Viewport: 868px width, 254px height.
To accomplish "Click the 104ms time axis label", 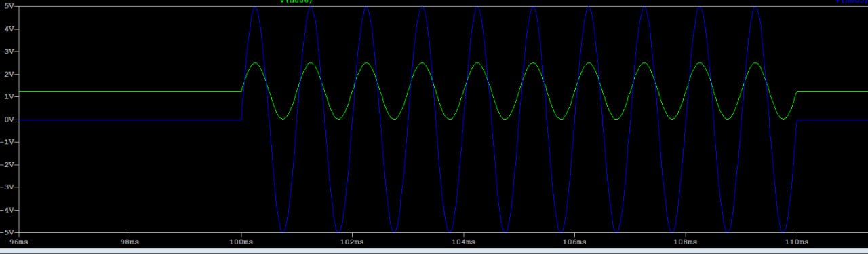I will [x=463, y=241].
